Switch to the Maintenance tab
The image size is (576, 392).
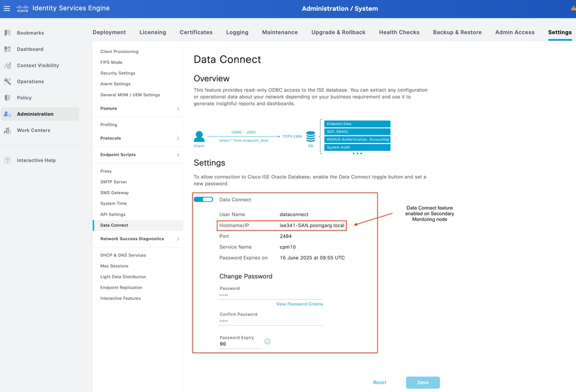click(280, 32)
